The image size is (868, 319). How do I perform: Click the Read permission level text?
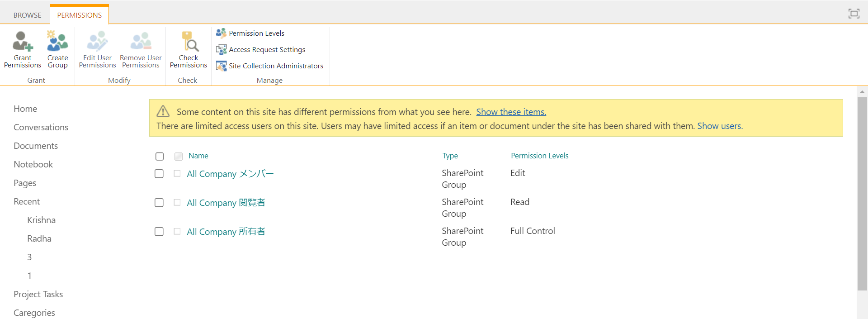pos(520,202)
